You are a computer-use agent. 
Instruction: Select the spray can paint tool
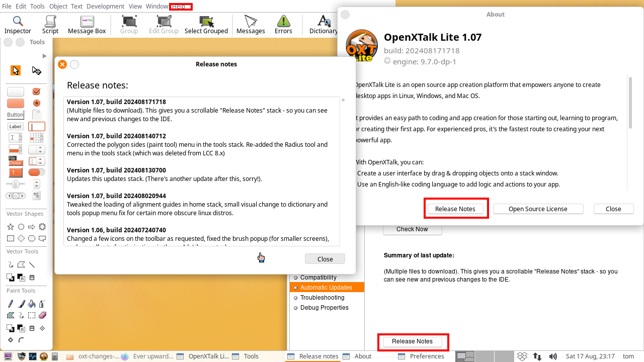tap(42, 304)
